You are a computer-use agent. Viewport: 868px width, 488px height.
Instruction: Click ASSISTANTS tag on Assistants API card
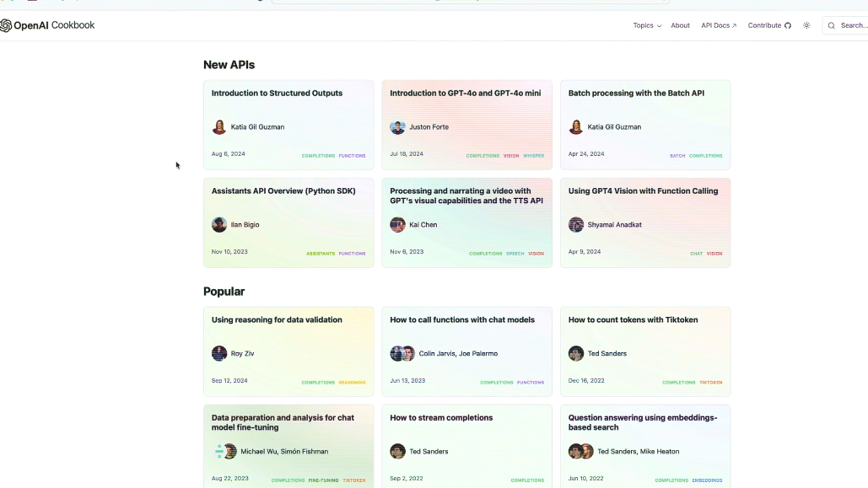(321, 254)
